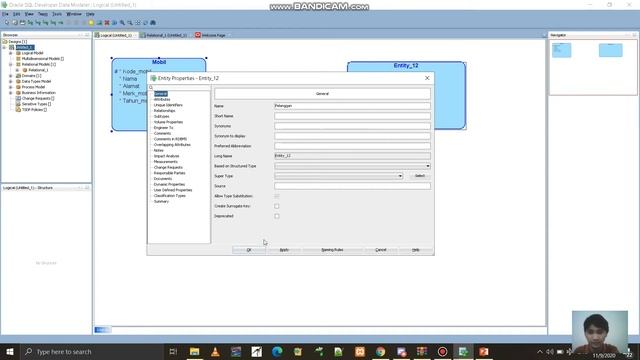This screenshot has width=640, height=360.
Task: Show hidden system tray icons
Action: pos(540,351)
